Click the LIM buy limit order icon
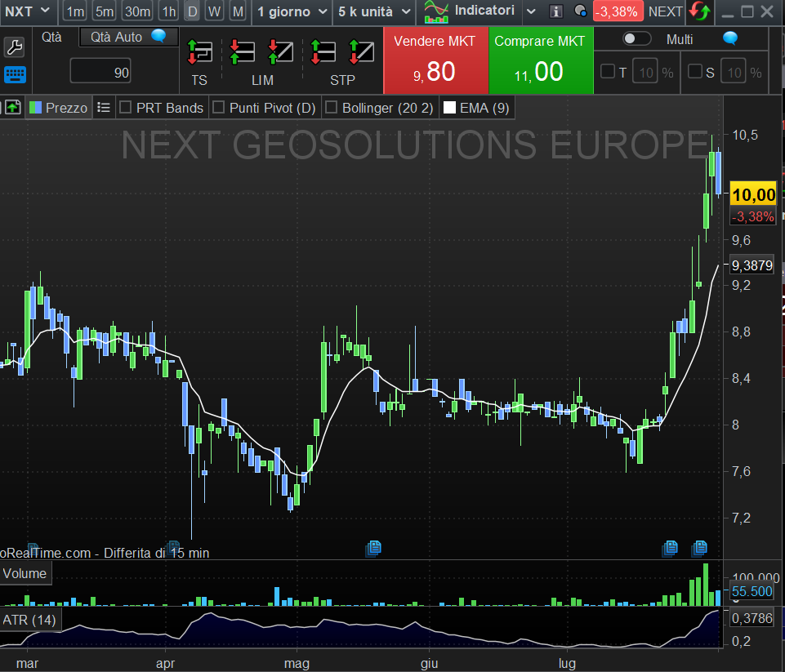 click(x=243, y=52)
